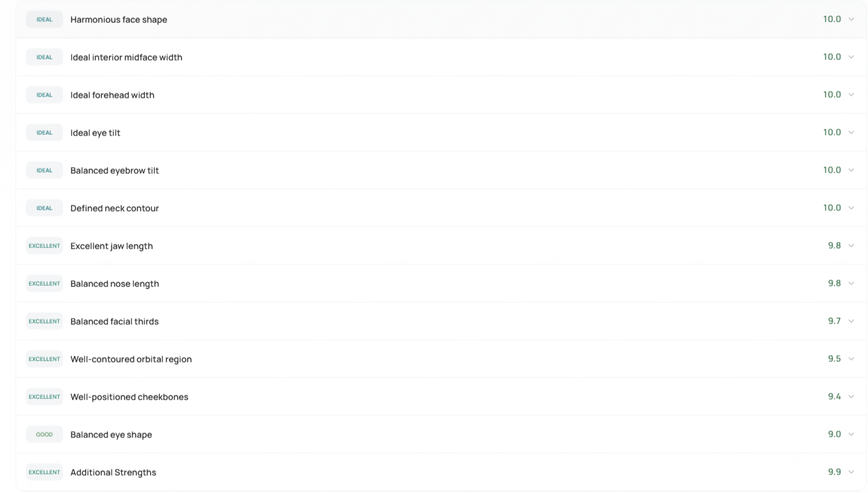
Task: Expand Balanced facial thirds chevron
Action: click(x=851, y=321)
